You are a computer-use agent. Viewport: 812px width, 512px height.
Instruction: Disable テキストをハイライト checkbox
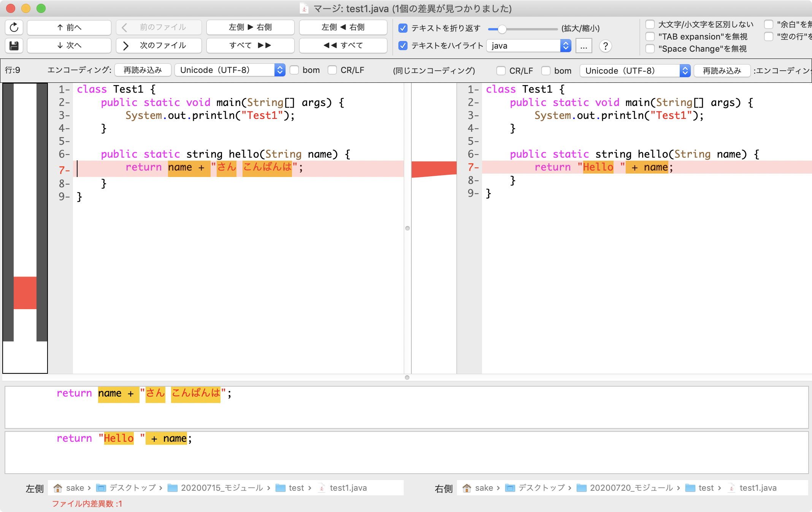403,46
